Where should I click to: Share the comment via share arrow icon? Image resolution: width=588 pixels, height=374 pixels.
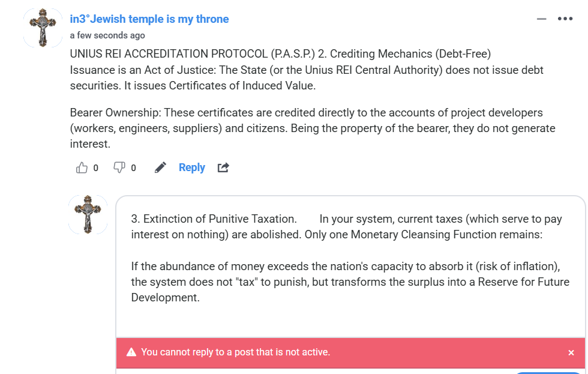click(x=223, y=168)
